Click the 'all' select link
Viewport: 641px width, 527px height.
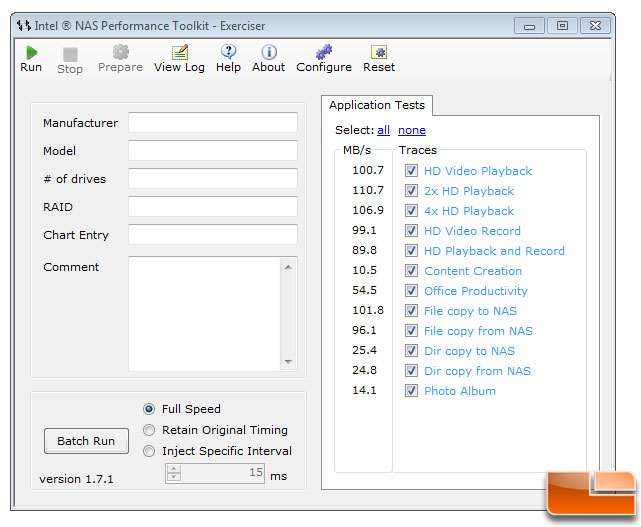(x=383, y=130)
